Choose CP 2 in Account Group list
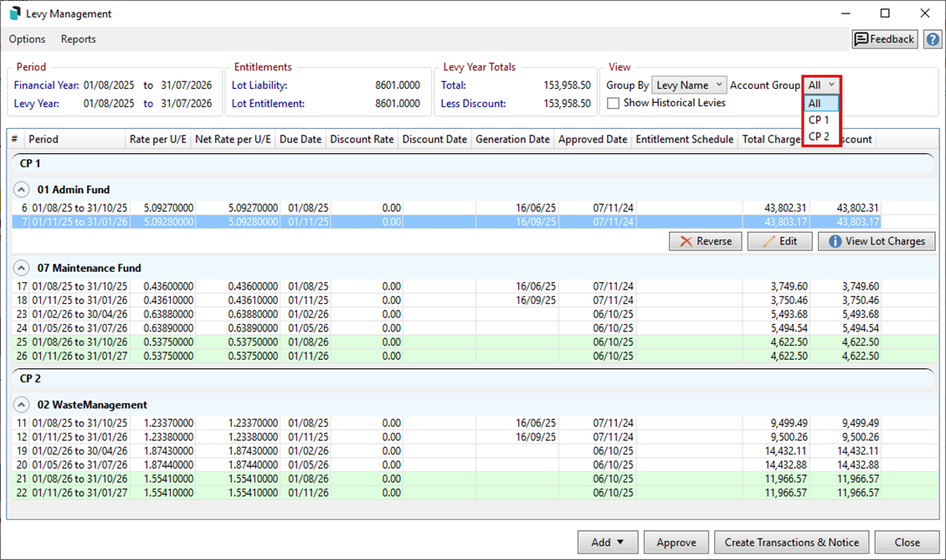946x560 pixels. coord(820,136)
